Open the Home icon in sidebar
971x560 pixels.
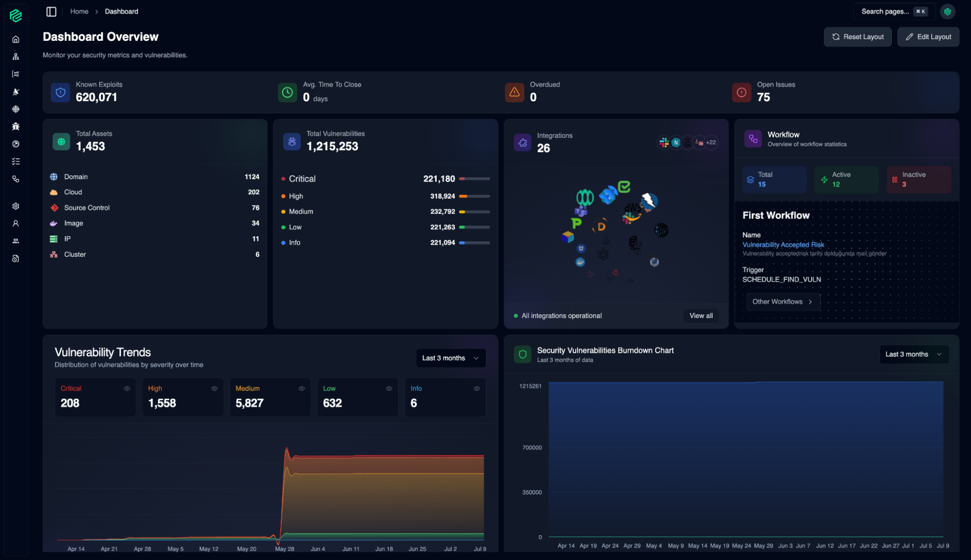tap(16, 39)
